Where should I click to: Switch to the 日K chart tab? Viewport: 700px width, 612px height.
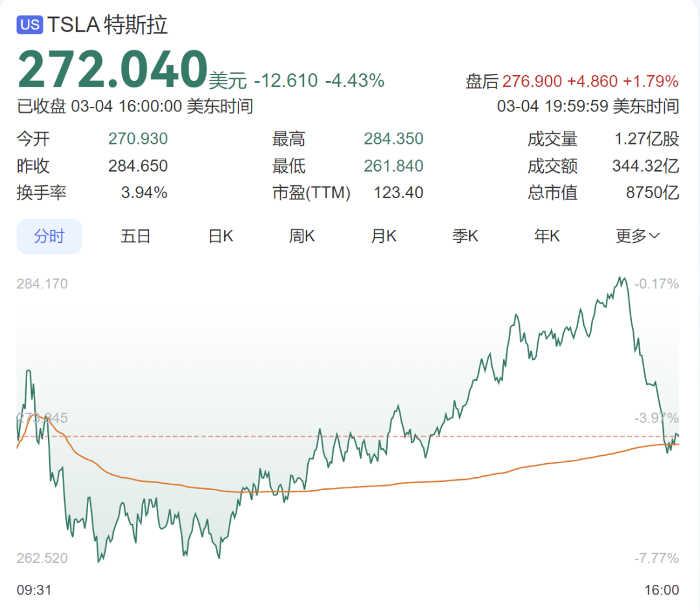[x=220, y=236]
